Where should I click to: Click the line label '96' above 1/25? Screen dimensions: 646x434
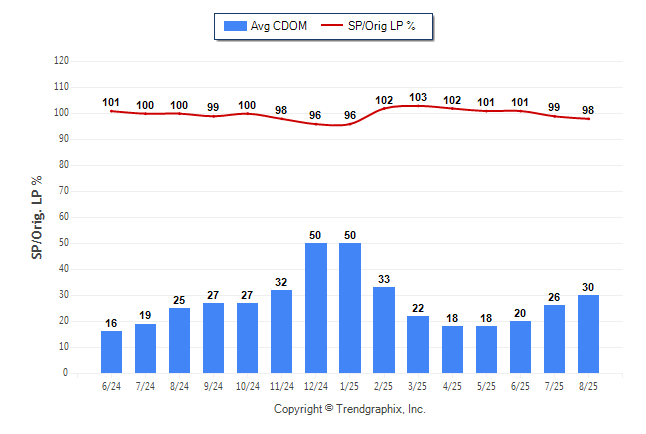pos(350,115)
